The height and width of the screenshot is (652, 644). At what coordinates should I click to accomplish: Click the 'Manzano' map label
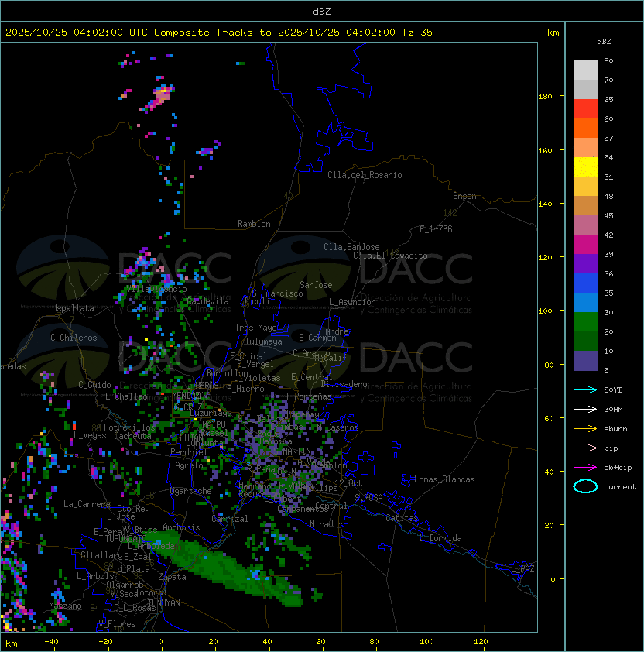click(65, 606)
